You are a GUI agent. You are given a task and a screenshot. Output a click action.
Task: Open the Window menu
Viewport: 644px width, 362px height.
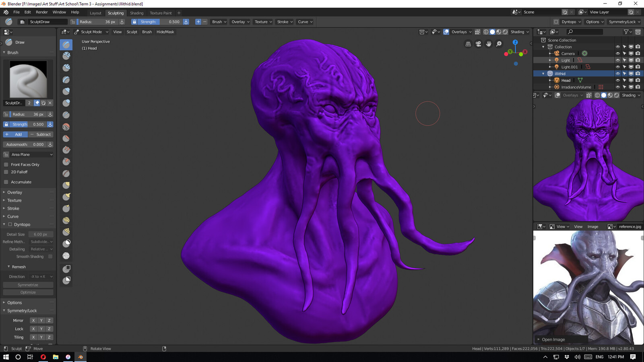[x=59, y=12]
